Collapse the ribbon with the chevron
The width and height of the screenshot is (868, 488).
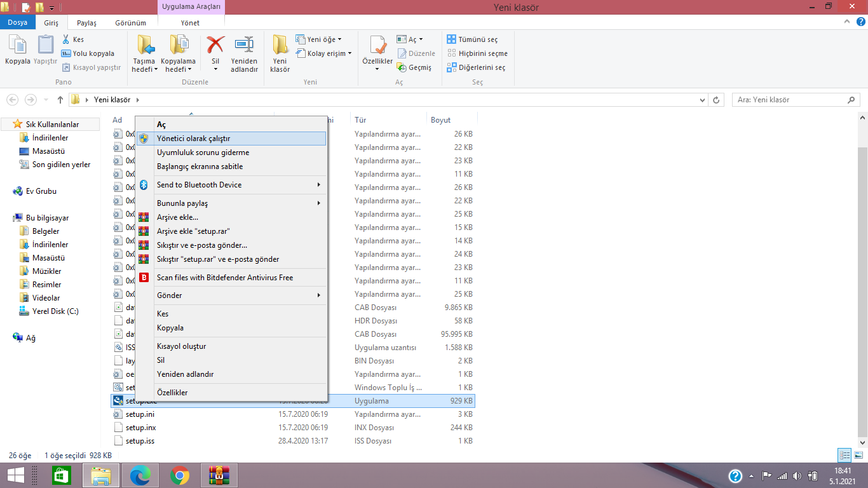point(846,22)
